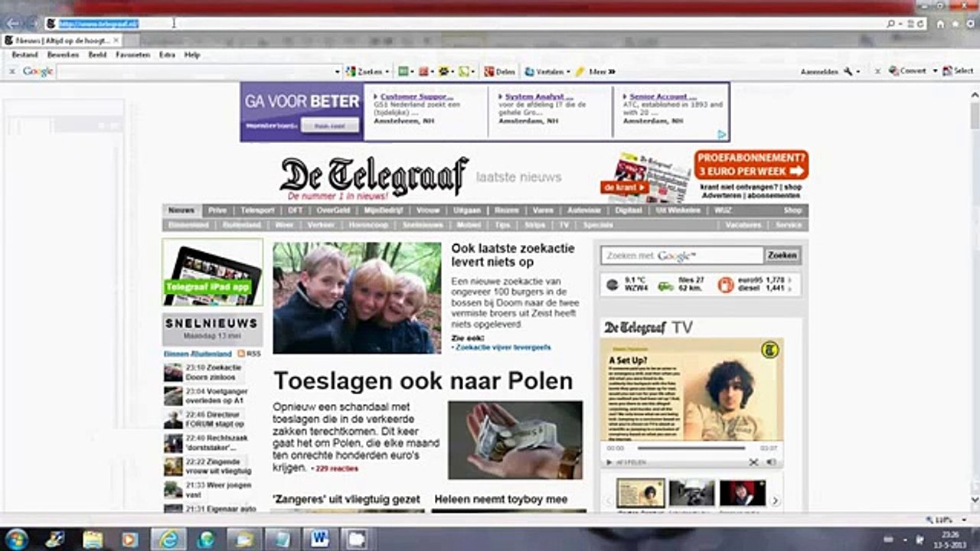Click the page vertical scrollbar

[975, 298]
